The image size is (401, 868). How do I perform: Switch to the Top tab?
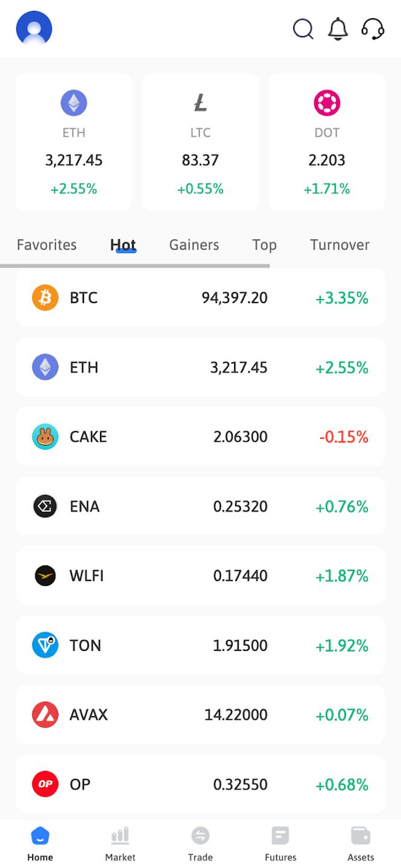coord(264,245)
